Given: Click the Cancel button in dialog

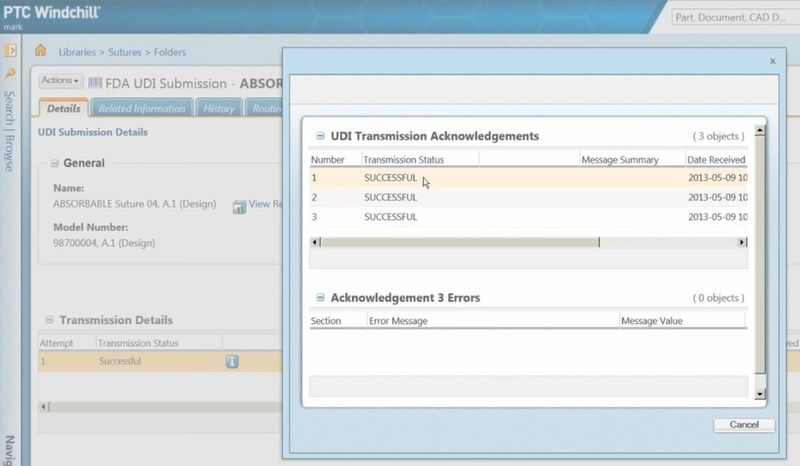Looking at the screenshot, I should [x=744, y=425].
